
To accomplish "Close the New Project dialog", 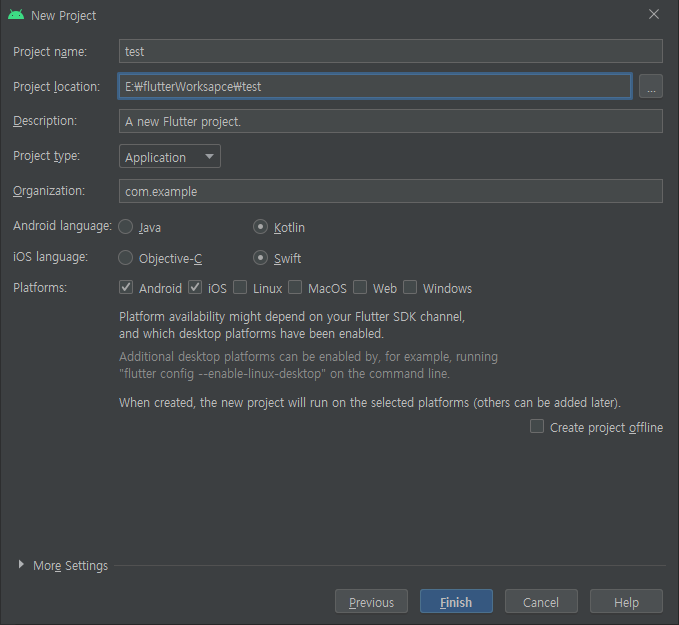I will coord(654,14).
